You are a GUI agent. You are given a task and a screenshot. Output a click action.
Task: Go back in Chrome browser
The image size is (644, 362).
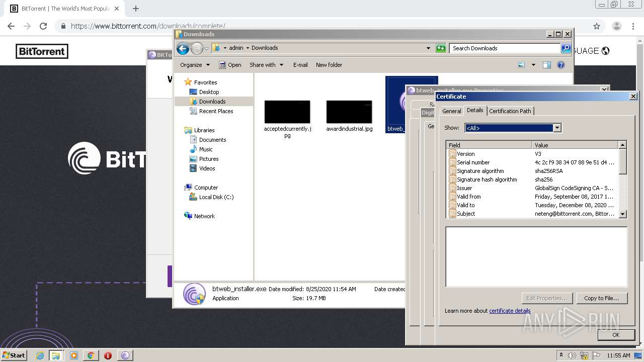point(11,26)
